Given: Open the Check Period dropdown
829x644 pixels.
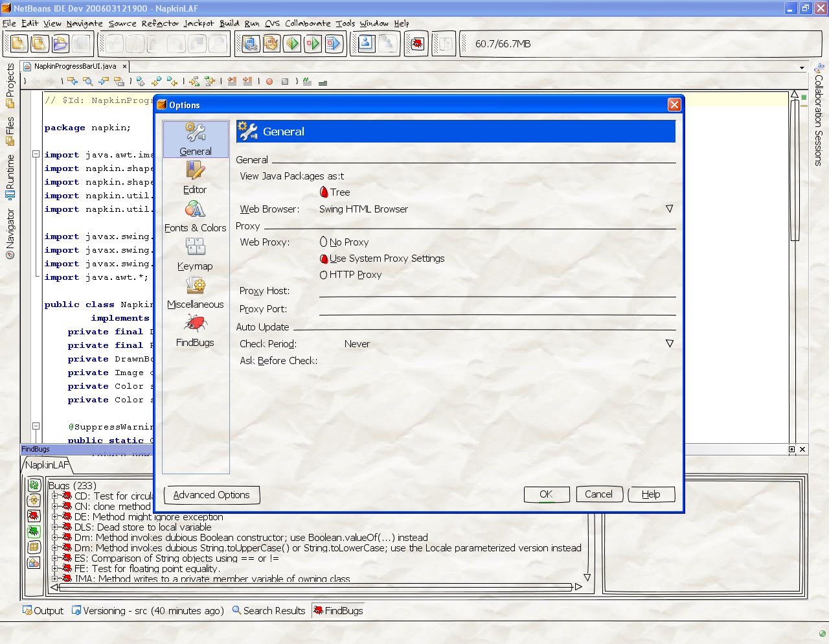Looking at the screenshot, I should click(x=669, y=344).
